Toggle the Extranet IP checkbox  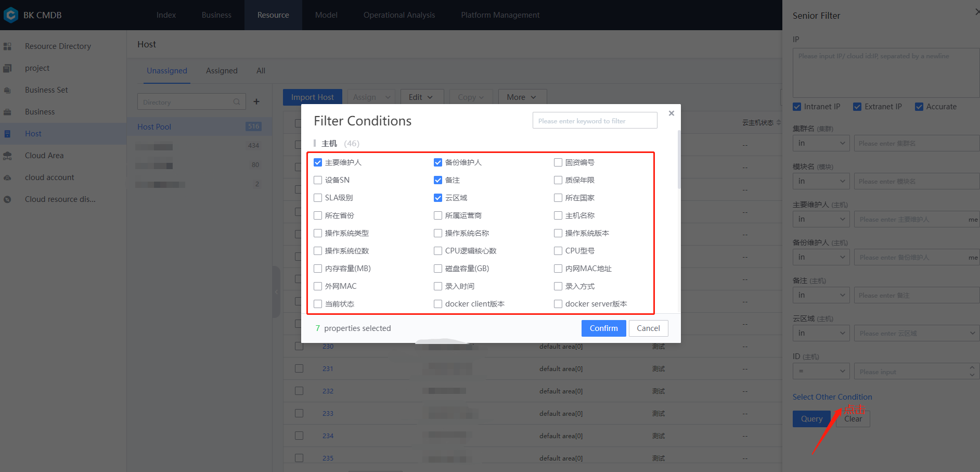pos(857,107)
